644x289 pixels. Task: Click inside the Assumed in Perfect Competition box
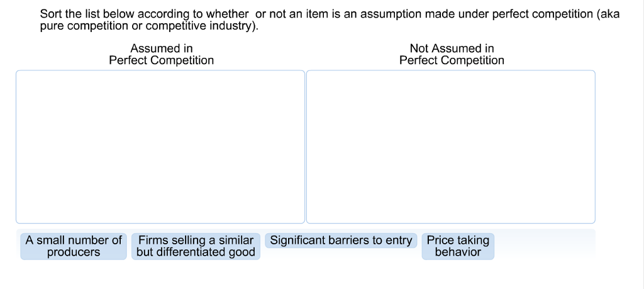point(160,146)
